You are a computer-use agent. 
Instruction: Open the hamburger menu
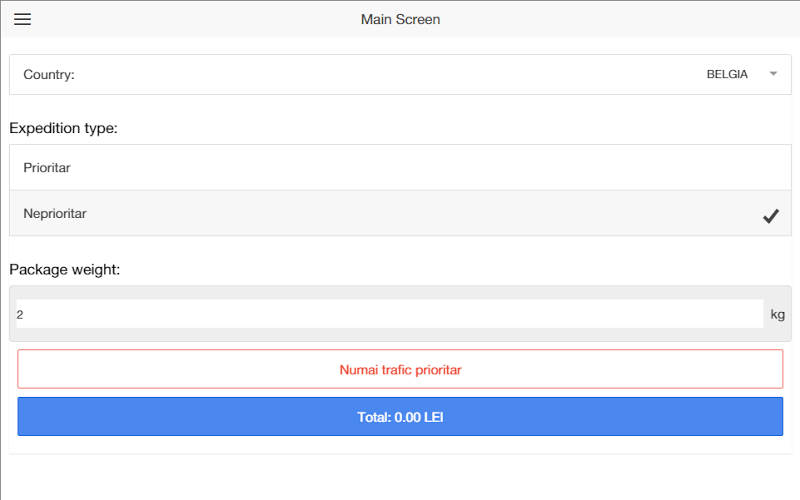click(x=22, y=19)
